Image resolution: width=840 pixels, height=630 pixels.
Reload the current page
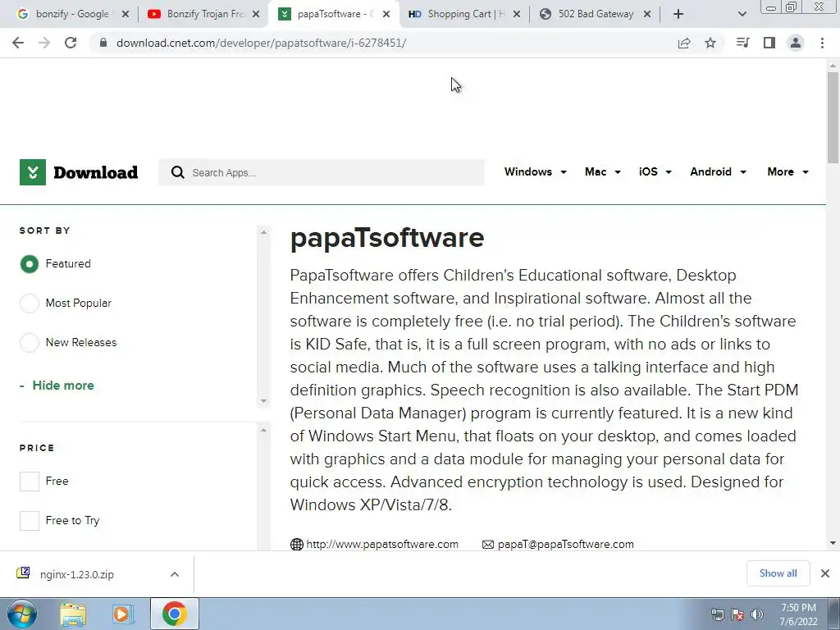click(x=71, y=43)
